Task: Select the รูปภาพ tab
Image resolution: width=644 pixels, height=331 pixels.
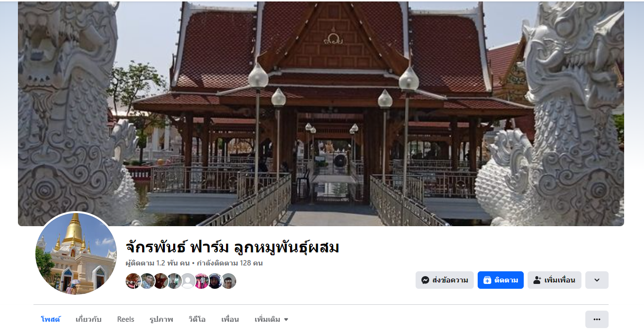Action: (x=161, y=319)
